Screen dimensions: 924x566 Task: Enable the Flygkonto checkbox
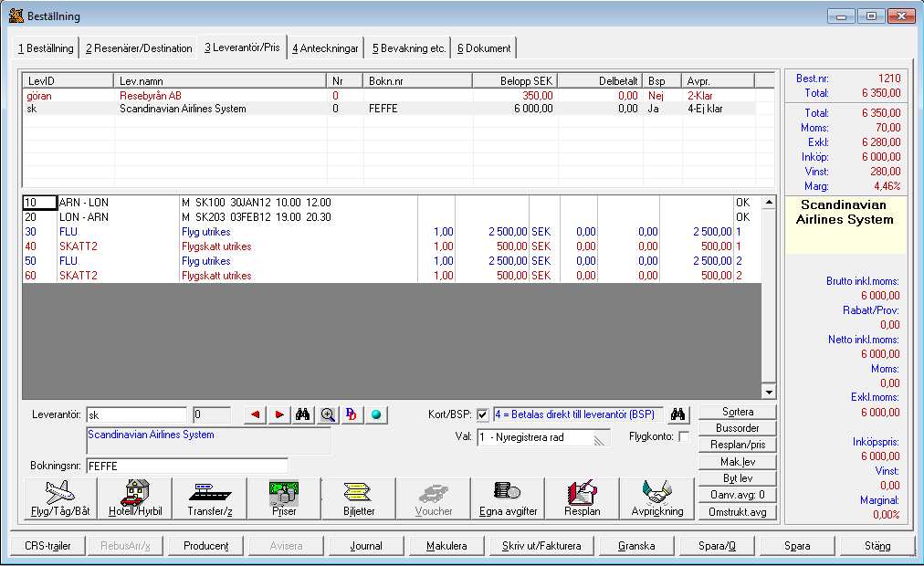[x=684, y=436]
